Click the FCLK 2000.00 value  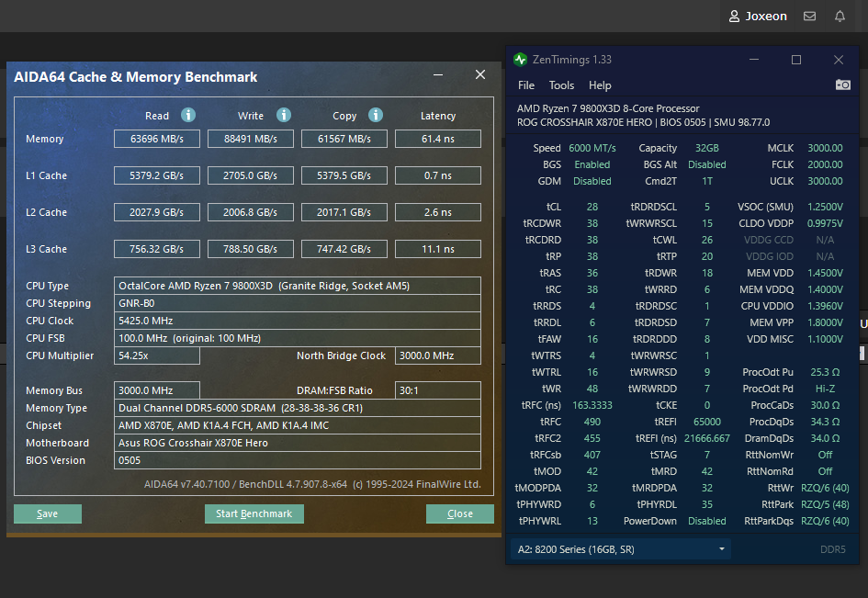pyautogui.click(x=825, y=164)
